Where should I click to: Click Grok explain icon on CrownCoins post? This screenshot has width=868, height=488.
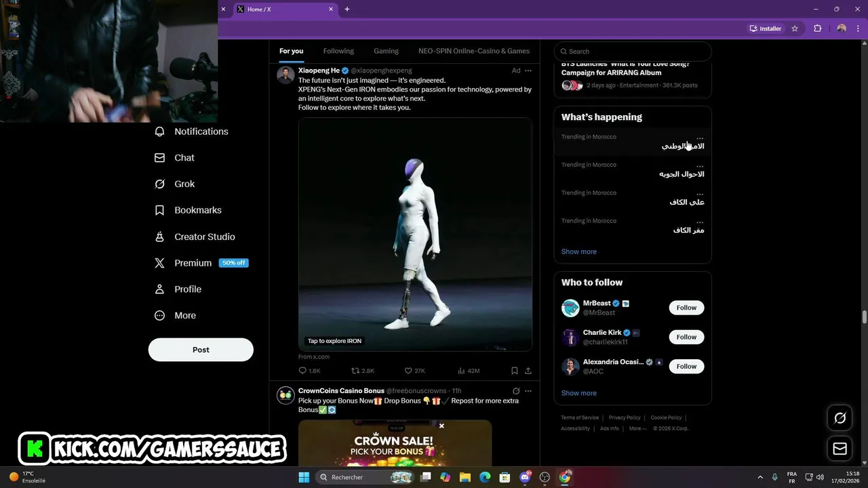point(516,391)
